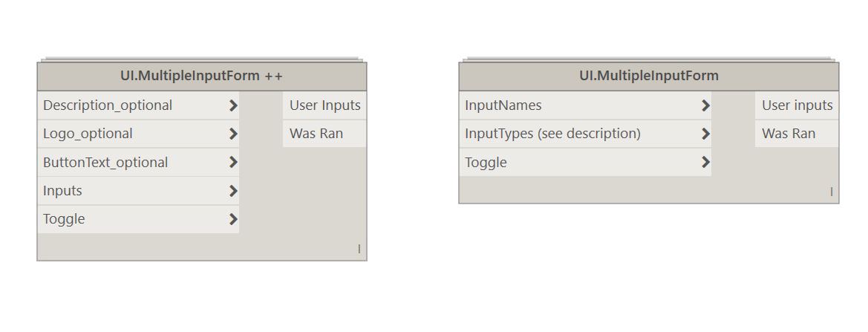Click the arrow beside Logo_optional input
This screenshot has height=332, width=868.
click(233, 134)
